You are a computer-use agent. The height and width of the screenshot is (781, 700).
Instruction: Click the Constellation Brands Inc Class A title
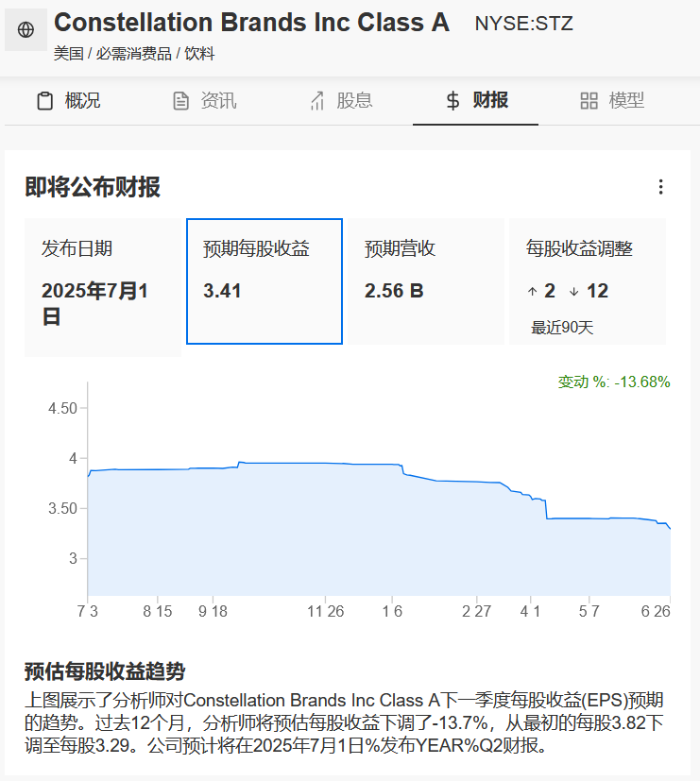251,23
